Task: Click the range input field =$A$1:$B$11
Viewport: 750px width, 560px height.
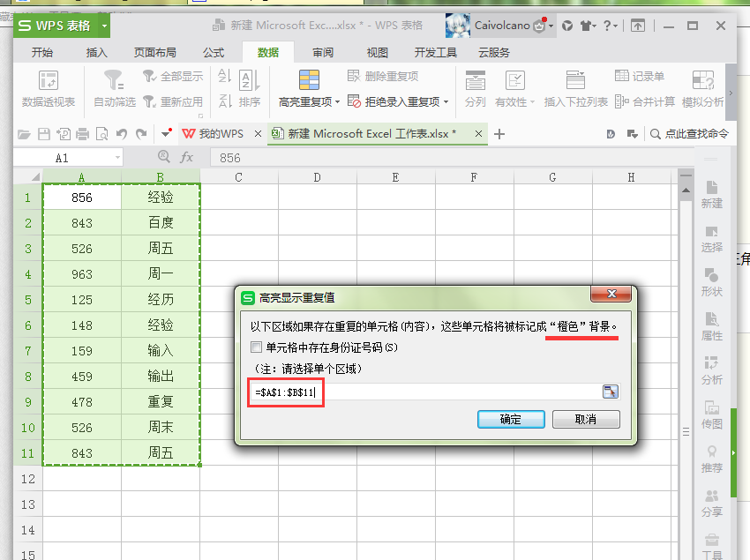Action: click(425, 392)
